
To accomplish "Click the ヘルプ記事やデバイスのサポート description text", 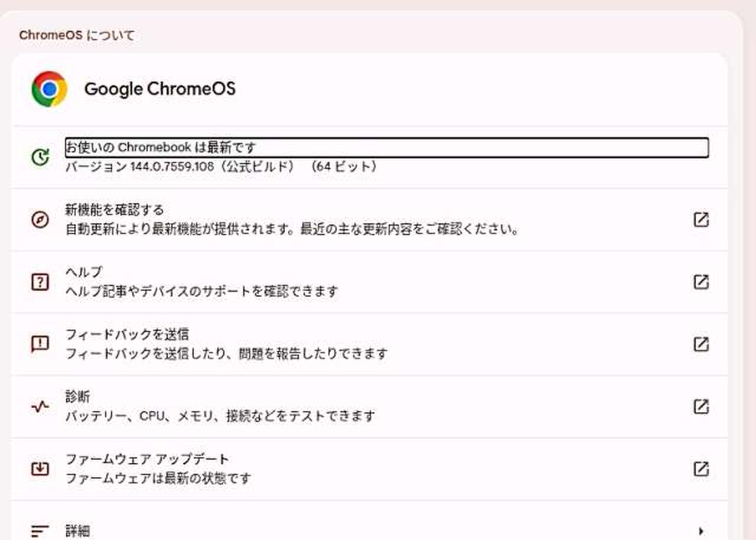I will pyautogui.click(x=201, y=291).
